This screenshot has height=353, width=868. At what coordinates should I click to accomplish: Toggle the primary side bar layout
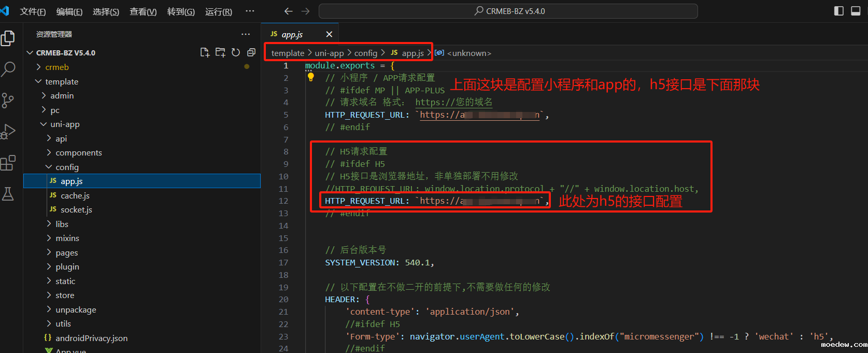[839, 11]
